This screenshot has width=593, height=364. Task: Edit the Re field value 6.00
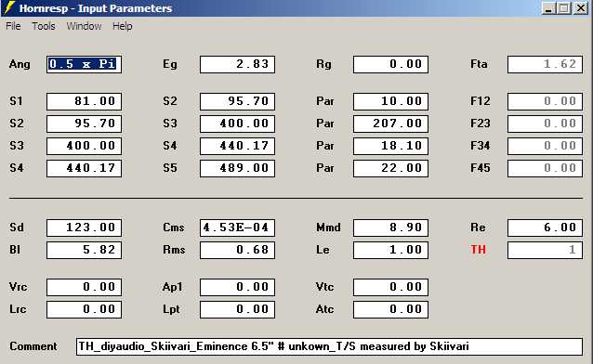pos(545,227)
